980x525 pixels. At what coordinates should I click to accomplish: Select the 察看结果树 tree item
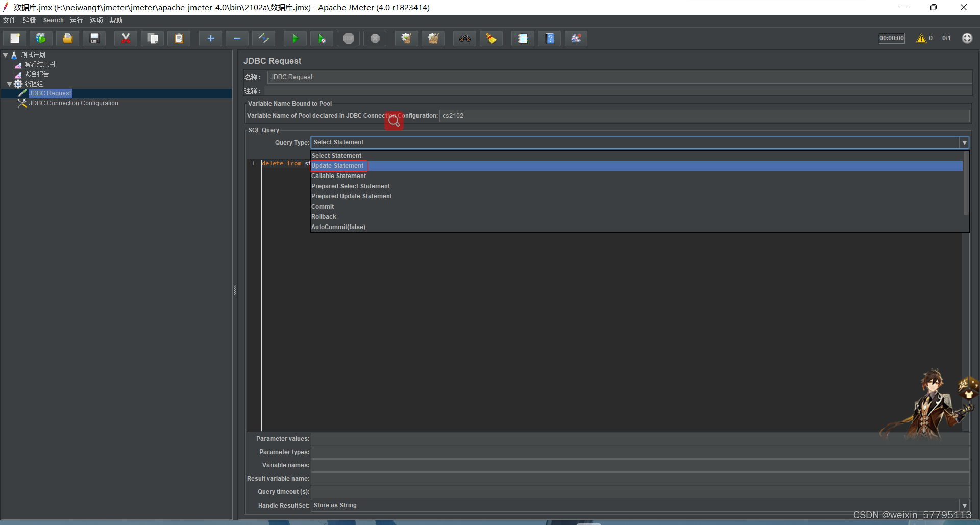click(40, 65)
